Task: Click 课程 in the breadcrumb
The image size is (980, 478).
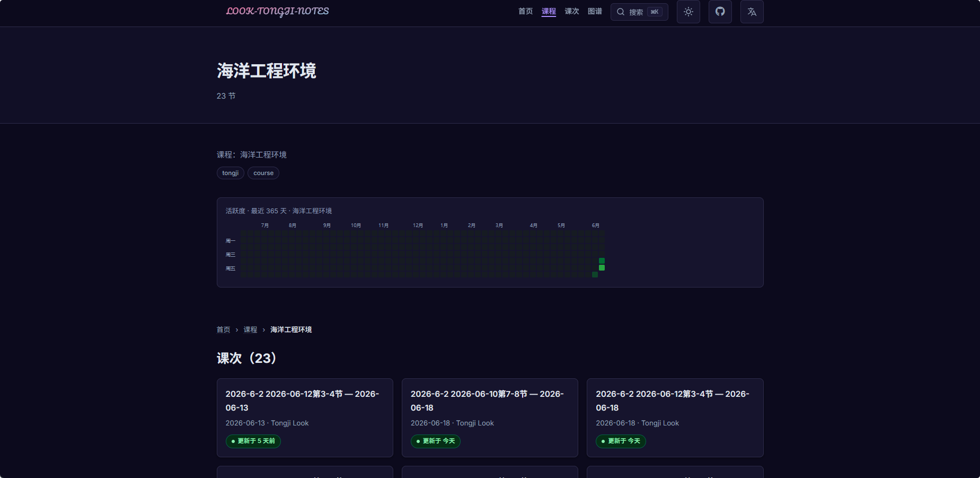Action: click(250, 329)
